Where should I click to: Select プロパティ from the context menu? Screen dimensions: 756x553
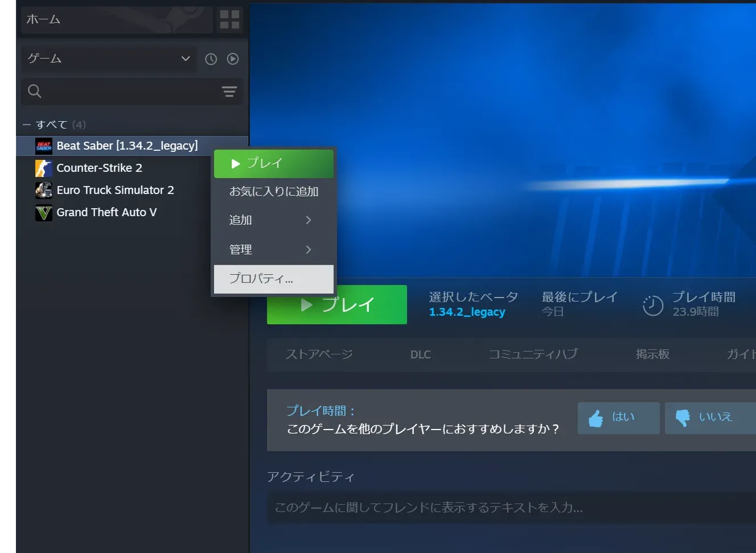tap(261, 279)
